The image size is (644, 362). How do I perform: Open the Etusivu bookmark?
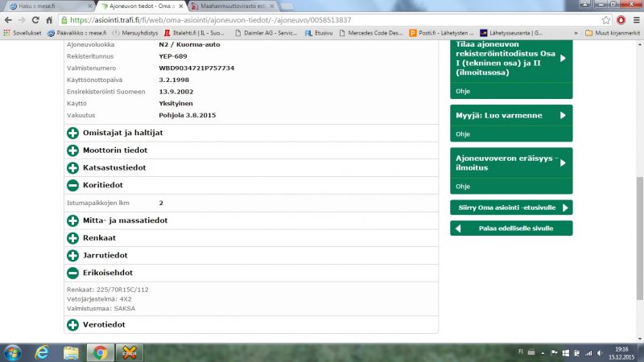(319, 33)
